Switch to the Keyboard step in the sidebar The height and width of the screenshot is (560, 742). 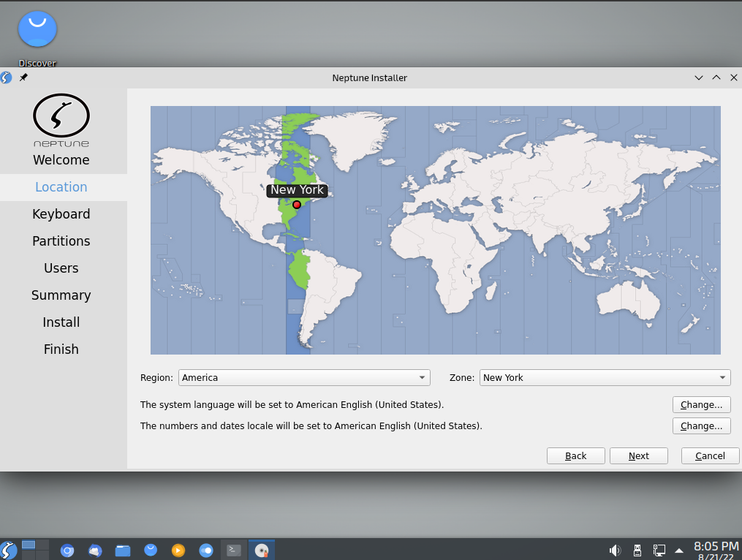coord(61,213)
